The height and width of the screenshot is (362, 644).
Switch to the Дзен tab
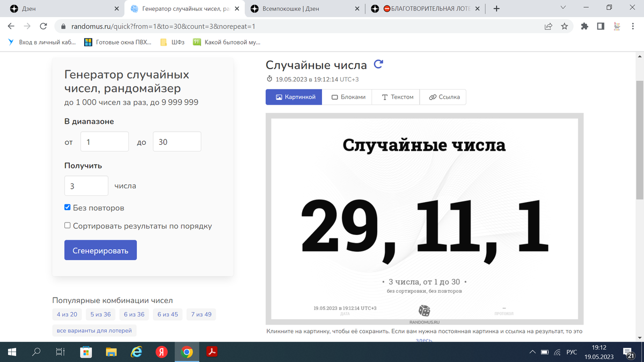click(62, 9)
